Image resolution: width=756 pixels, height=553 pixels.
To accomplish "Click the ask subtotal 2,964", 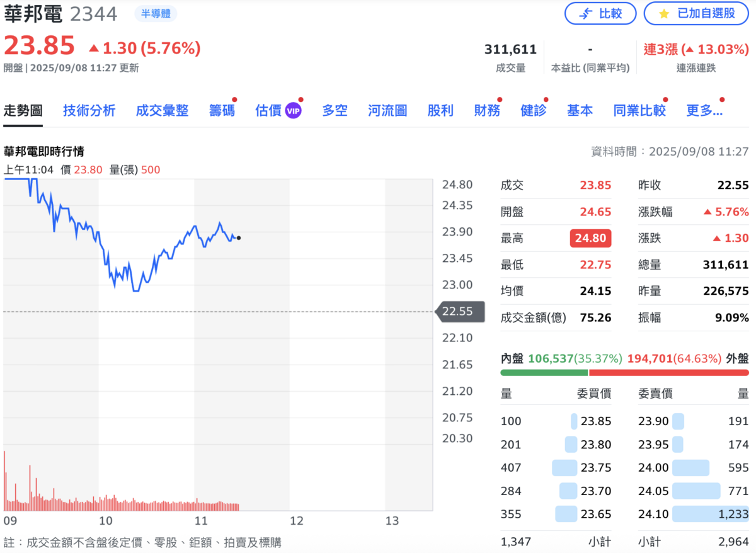I will point(733,542).
